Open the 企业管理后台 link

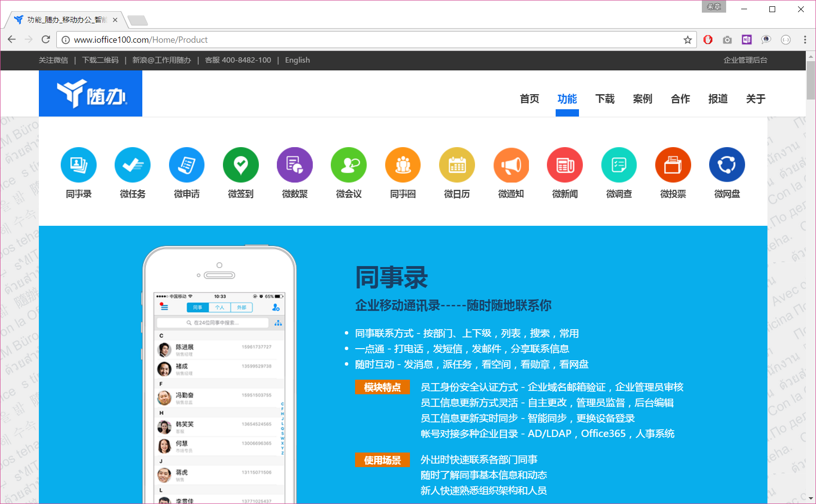745,60
